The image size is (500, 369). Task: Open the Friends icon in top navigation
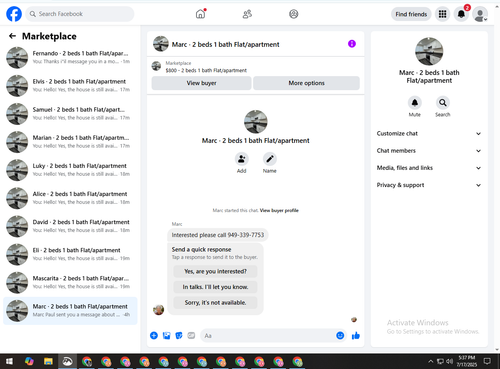coord(247,14)
